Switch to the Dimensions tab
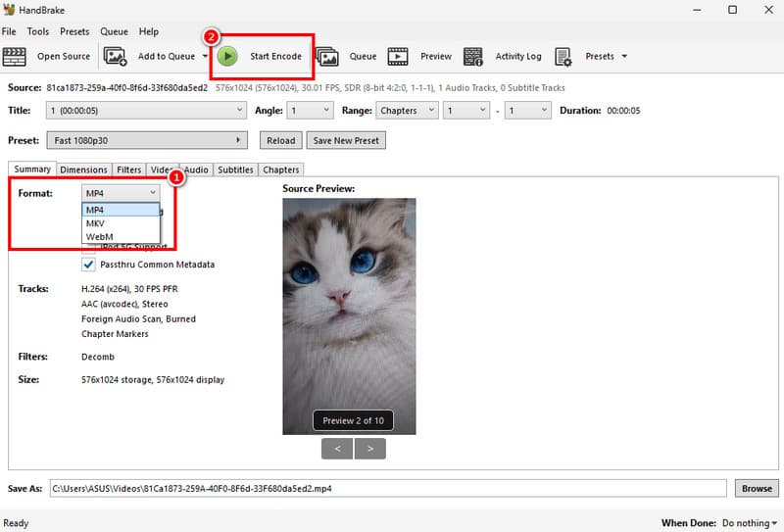Viewport: 784px width, 532px height. pos(83,169)
